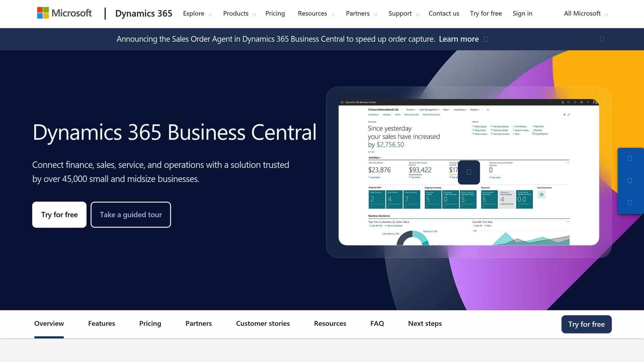Open the Dynamics 365 home link
The image size is (644, 362).
(x=144, y=14)
